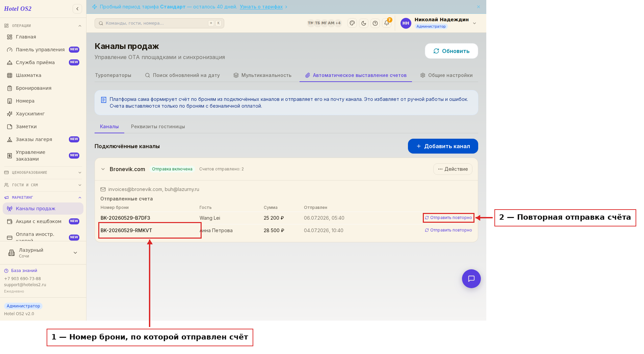Click invoices@bronevik.com email text
The image size is (644, 354).
pos(135,189)
